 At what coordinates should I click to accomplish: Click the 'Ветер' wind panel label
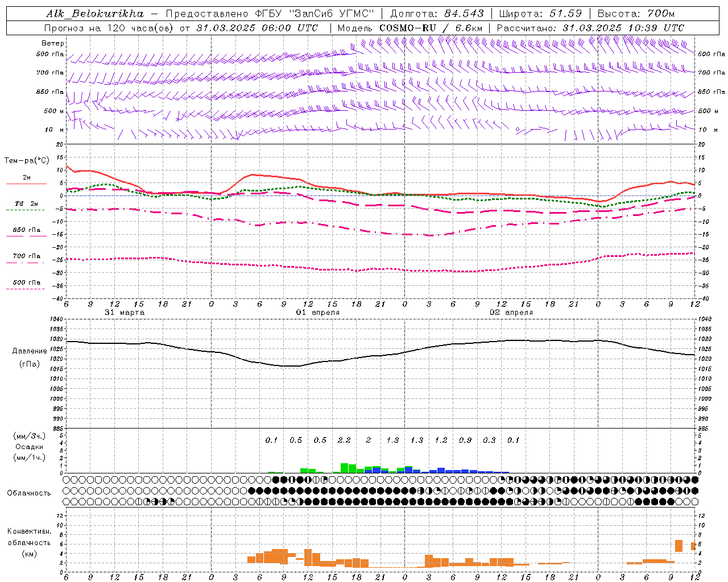coord(53,43)
